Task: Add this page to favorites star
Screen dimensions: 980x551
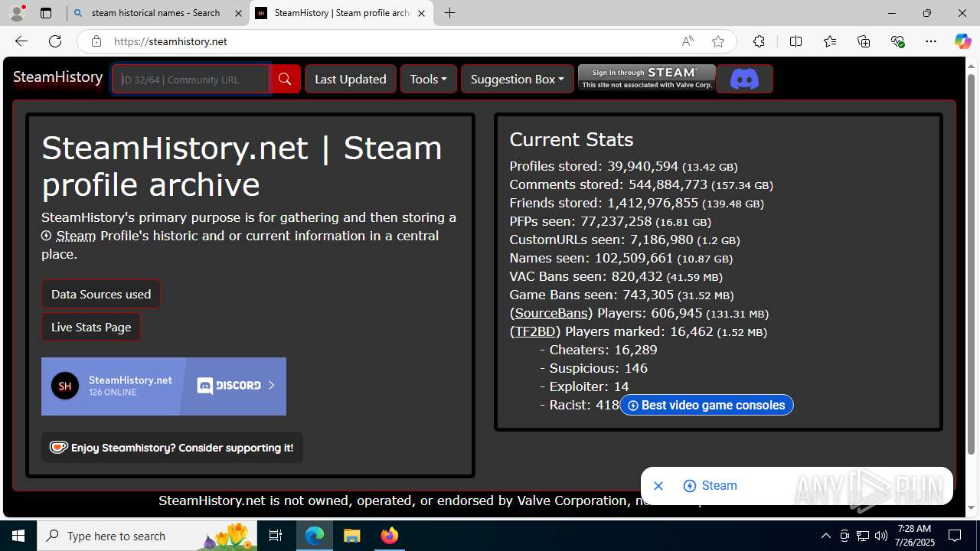Action: (x=717, y=41)
